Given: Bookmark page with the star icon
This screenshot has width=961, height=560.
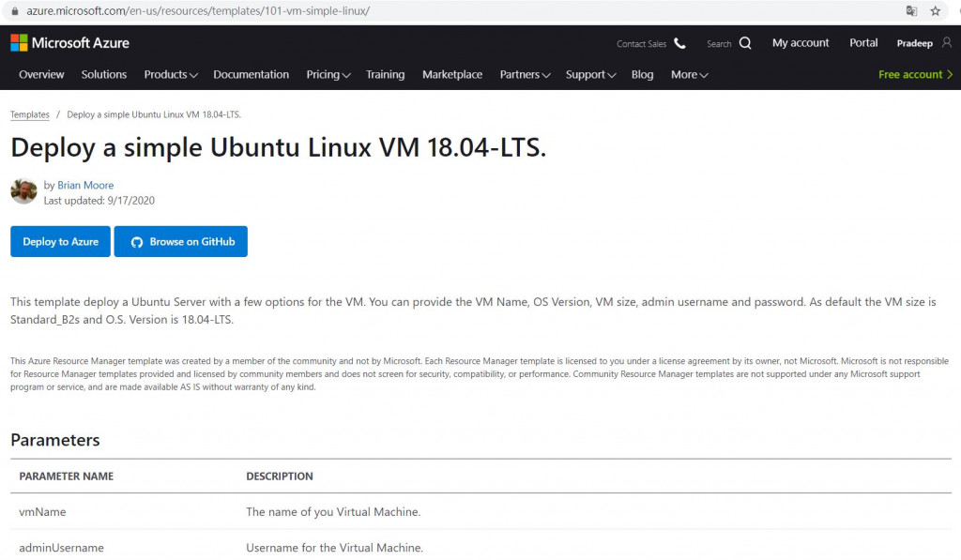Looking at the screenshot, I should (936, 10).
